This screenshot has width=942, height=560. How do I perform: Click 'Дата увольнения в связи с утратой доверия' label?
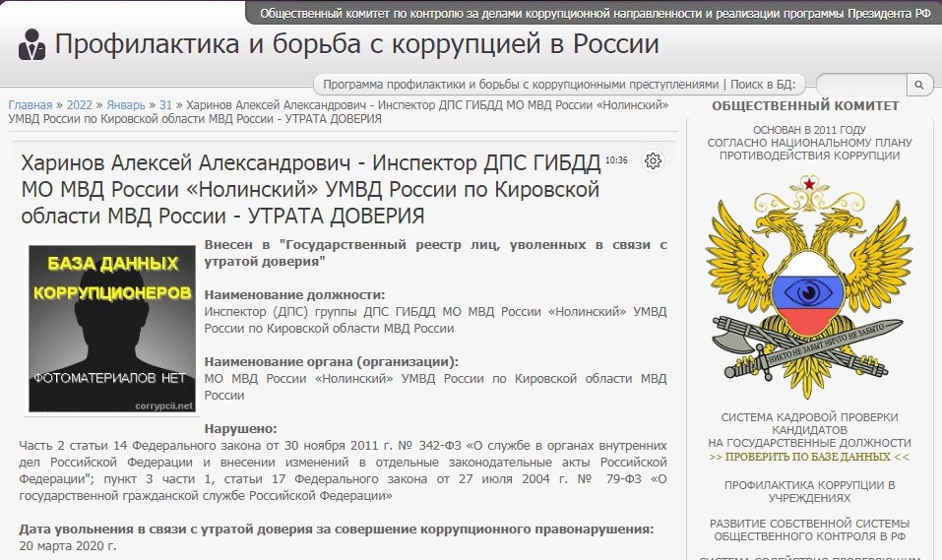tap(336, 529)
